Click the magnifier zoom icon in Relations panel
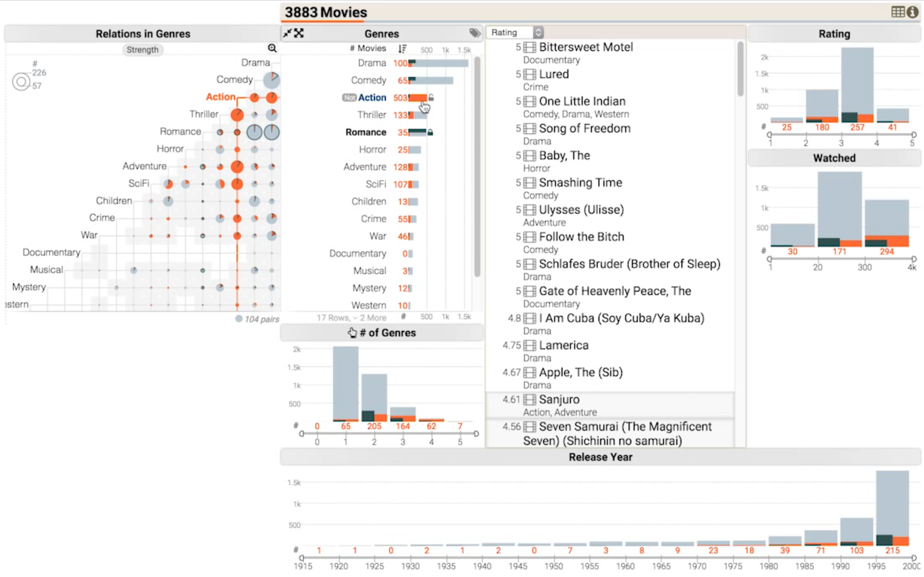 click(272, 49)
